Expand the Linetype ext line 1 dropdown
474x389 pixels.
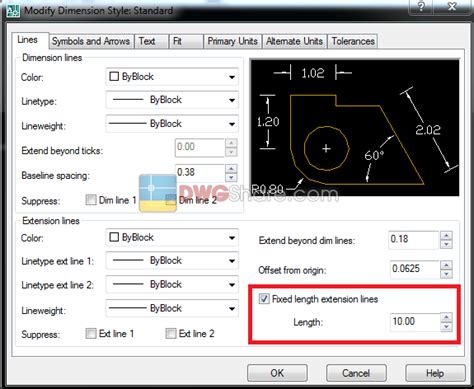pos(172,261)
